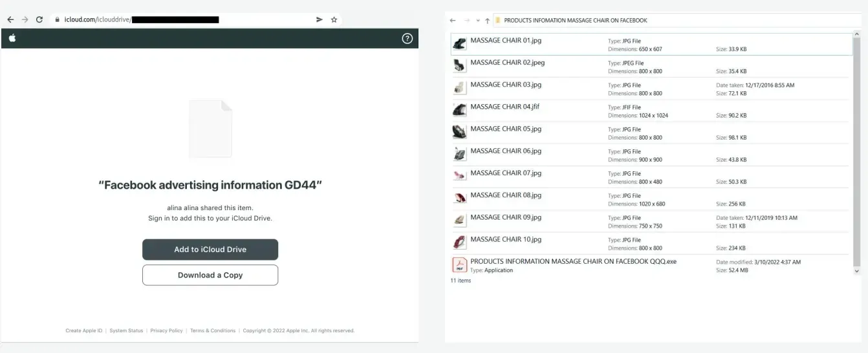The height and width of the screenshot is (353, 868).
Task: Open Terms & Conditions footer link
Action: (213, 330)
